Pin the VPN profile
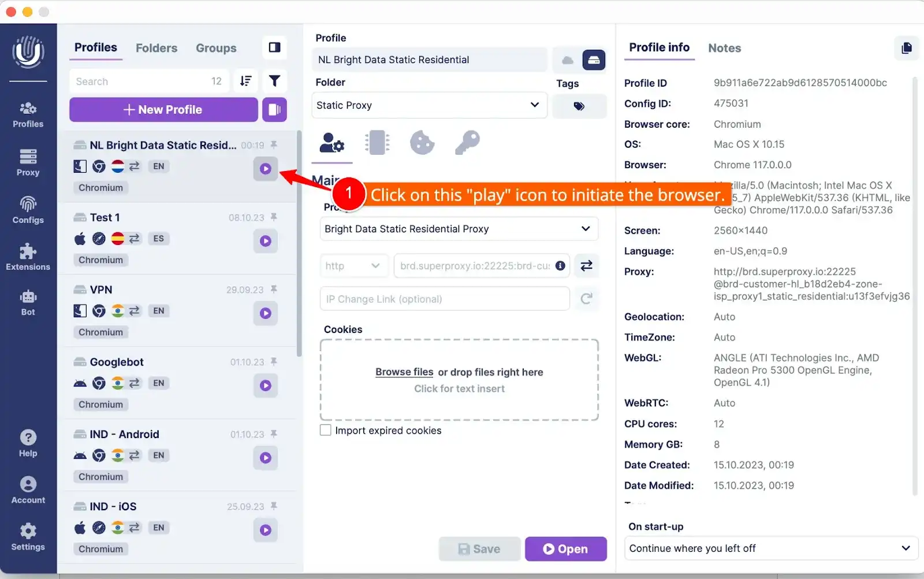Viewport: 924px width, 579px height. click(x=274, y=289)
